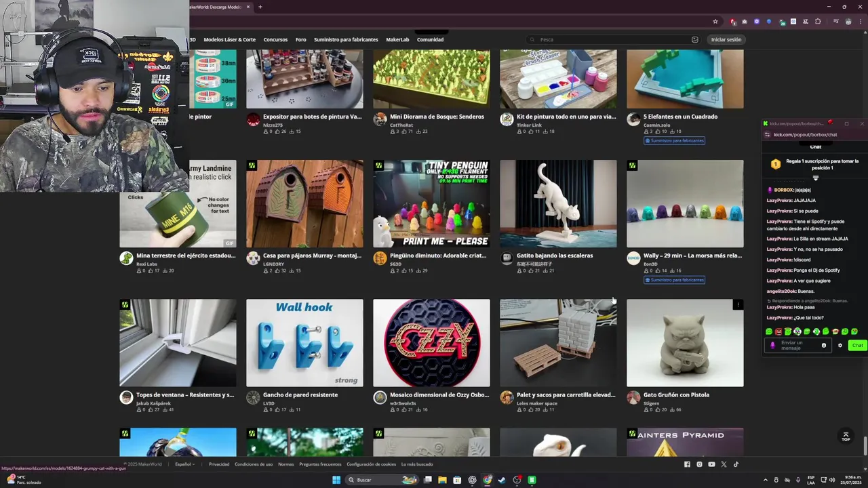Click the Kick logo in popout title bar
Screen dimensions: 868x488
click(x=766, y=123)
